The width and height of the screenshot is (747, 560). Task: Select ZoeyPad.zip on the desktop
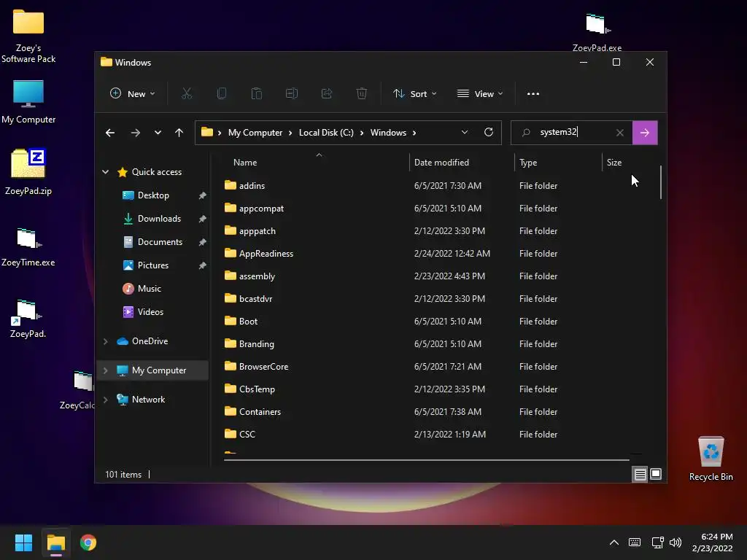tap(28, 172)
